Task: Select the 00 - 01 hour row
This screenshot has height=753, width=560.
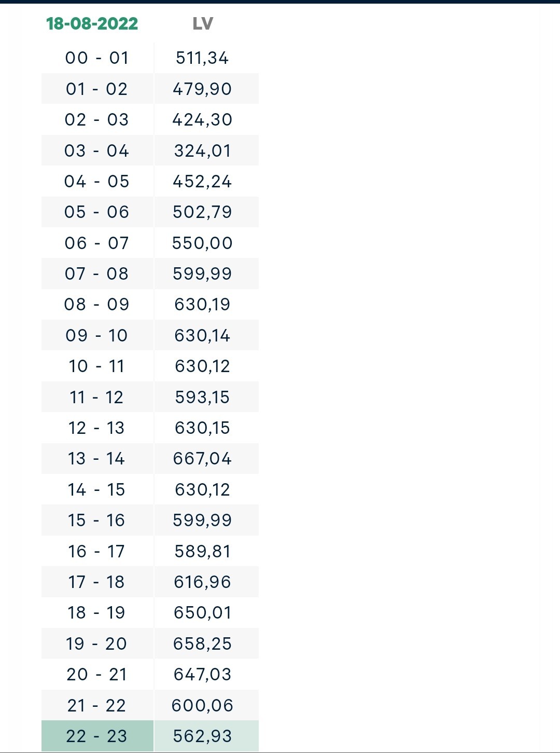Action: pyautogui.click(x=150, y=58)
